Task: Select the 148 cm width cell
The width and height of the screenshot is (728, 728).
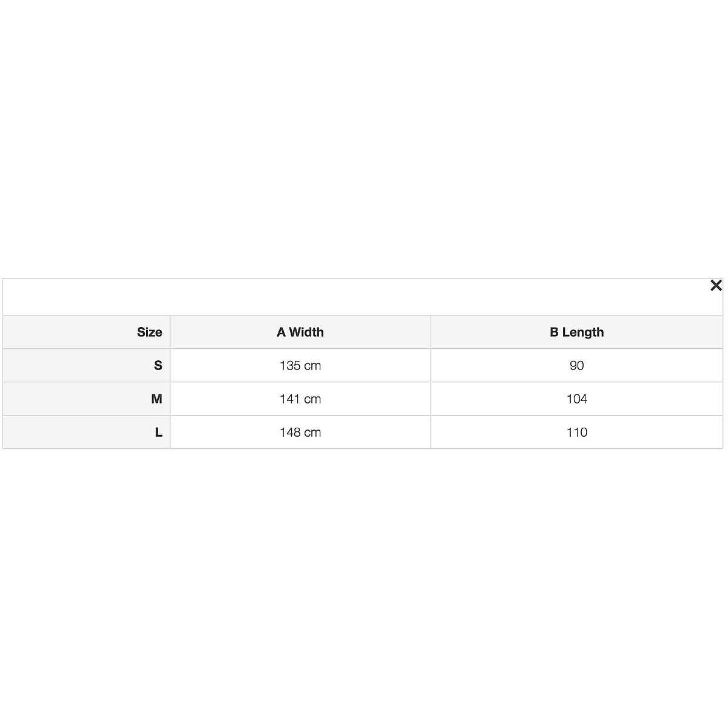Action: click(x=300, y=433)
